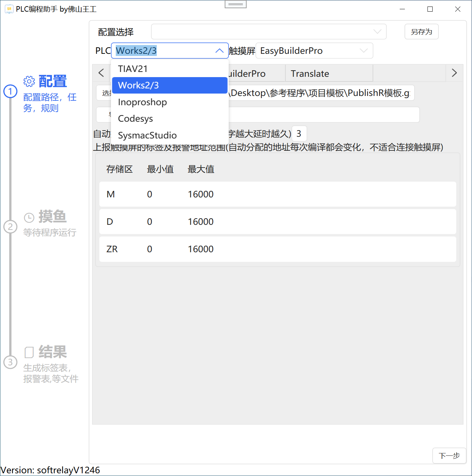Screen dimensions: 472x476
Task: Select the 配置 gear icon in the sidebar
Action: coord(29,82)
